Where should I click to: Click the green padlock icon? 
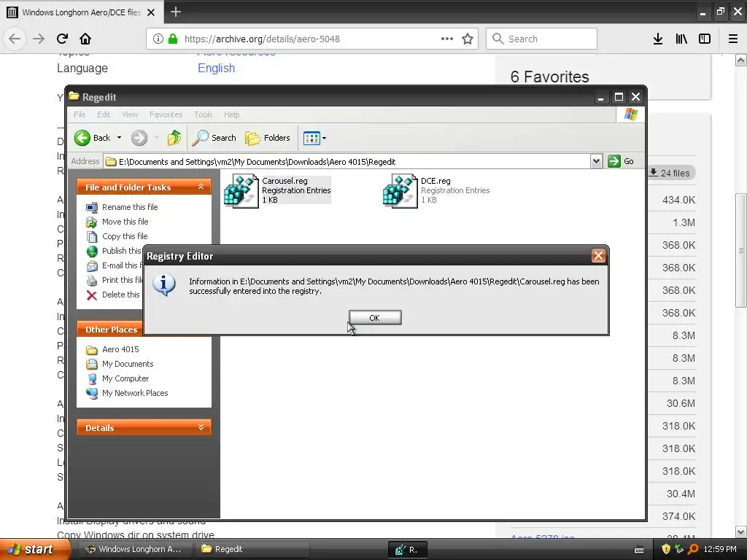coord(173,39)
